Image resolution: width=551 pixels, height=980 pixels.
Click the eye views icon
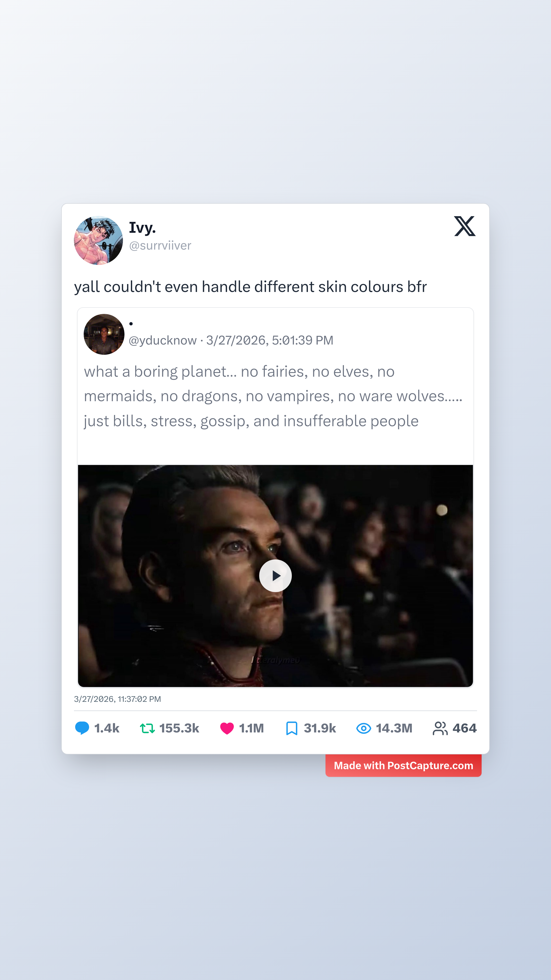coord(364,728)
